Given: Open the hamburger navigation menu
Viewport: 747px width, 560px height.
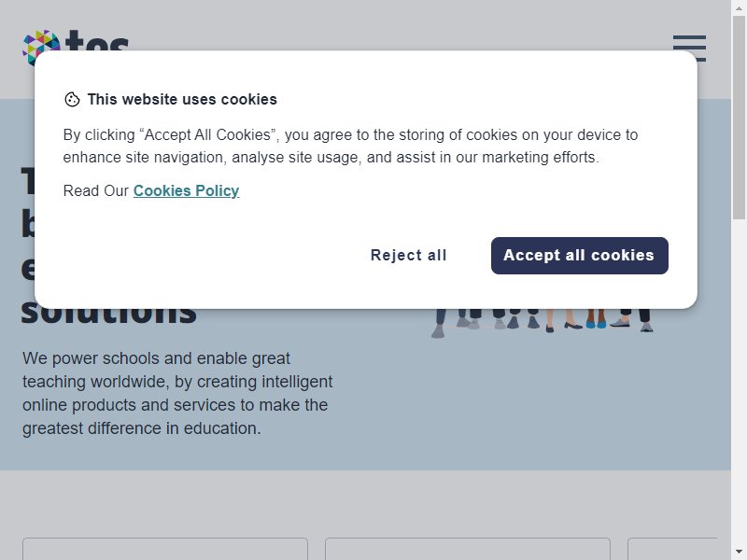Looking at the screenshot, I should pyautogui.click(x=689, y=49).
